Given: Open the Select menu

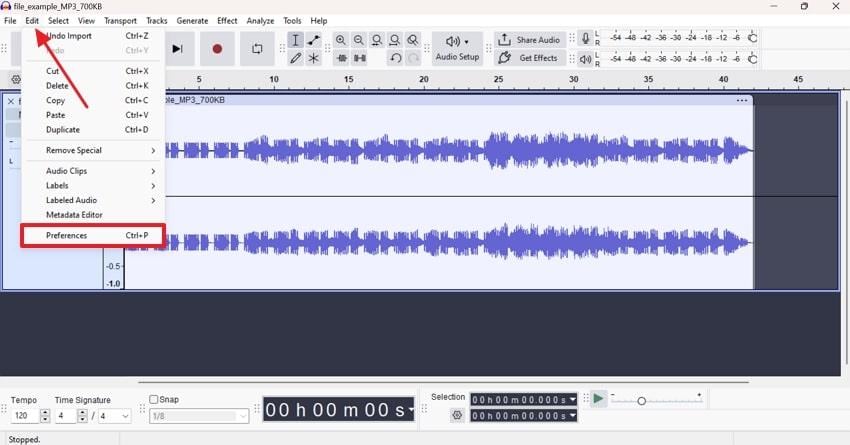Looking at the screenshot, I should pyautogui.click(x=58, y=21).
